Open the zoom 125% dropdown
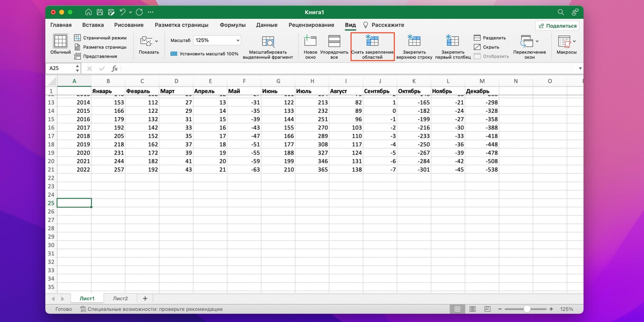The height and width of the screenshot is (322, 644). [238, 40]
